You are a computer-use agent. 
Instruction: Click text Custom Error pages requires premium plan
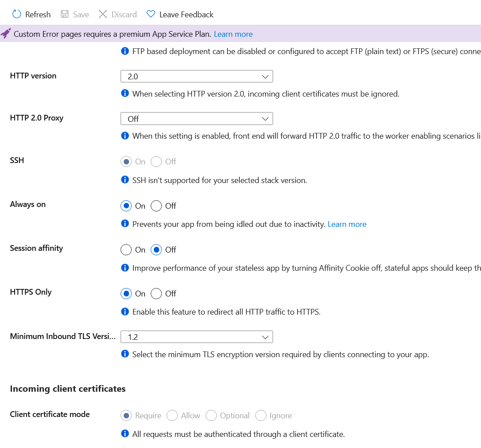(112, 34)
